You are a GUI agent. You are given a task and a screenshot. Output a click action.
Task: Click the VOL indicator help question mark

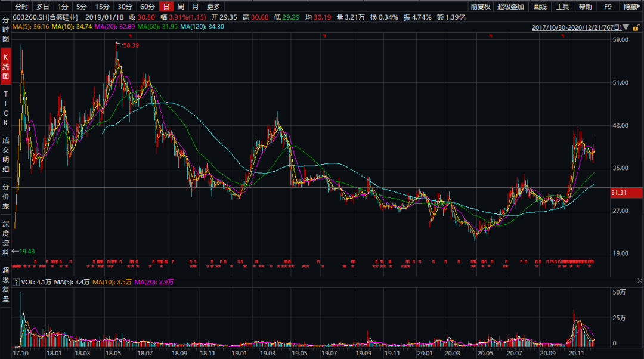click(x=16, y=282)
